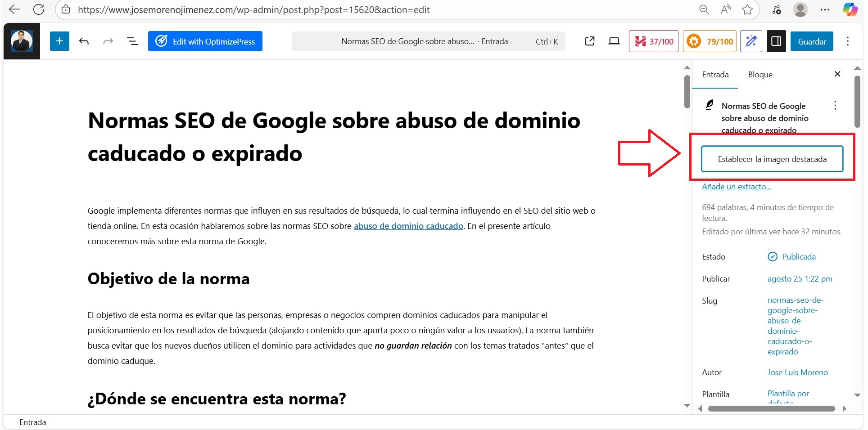
Task: Click the Añade un extracto link
Action: click(736, 187)
